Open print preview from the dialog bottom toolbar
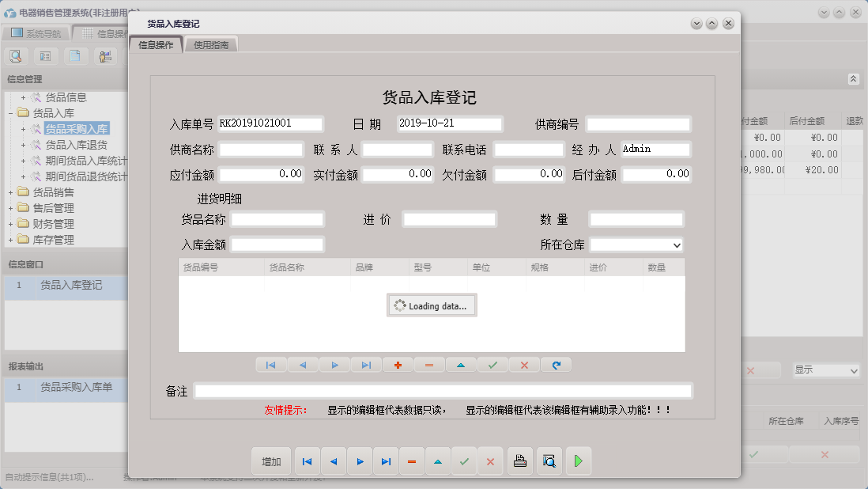868x489 pixels. click(550, 461)
